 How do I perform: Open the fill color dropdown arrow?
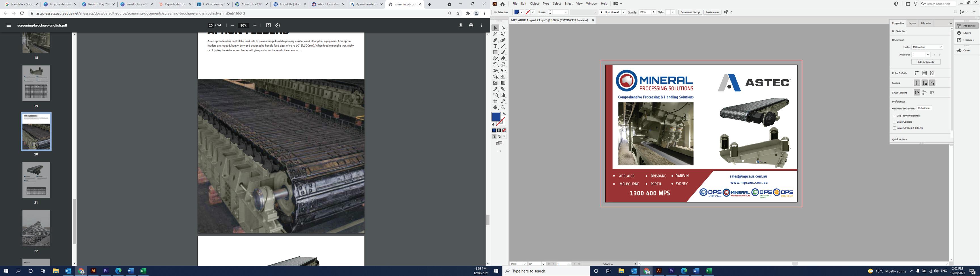[521, 12]
